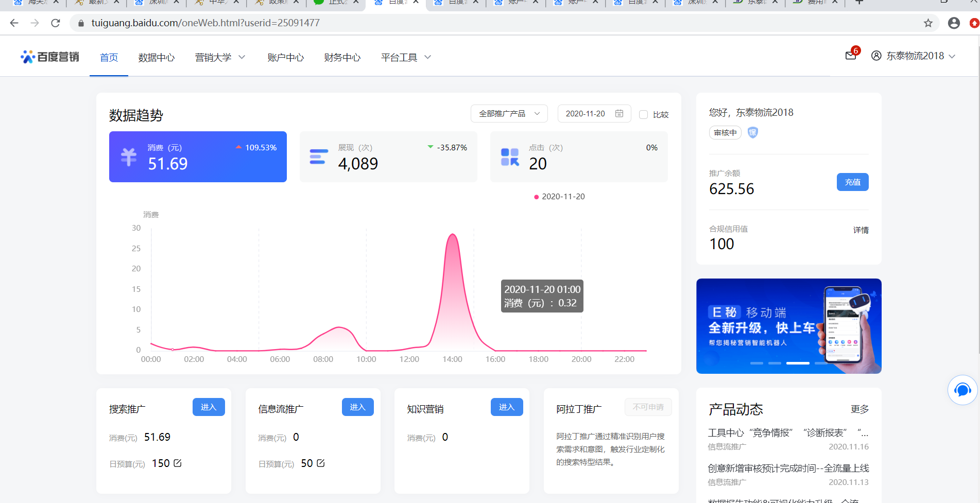Go back to previous page
Viewport: 980px width, 503px height.
coord(14,23)
